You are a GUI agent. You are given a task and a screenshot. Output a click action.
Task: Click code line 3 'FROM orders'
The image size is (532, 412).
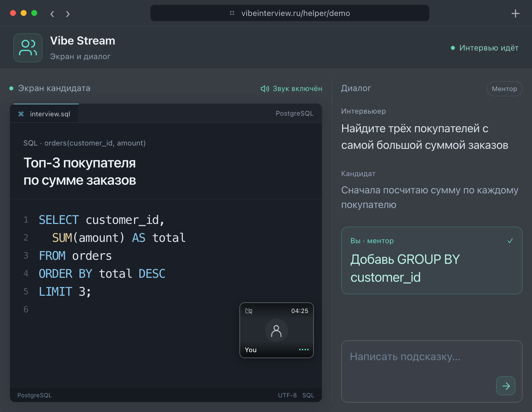coord(75,256)
